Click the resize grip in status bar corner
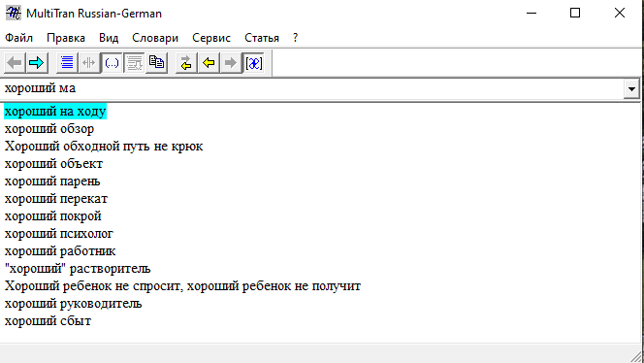This screenshot has height=363, width=644. coord(635,356)
